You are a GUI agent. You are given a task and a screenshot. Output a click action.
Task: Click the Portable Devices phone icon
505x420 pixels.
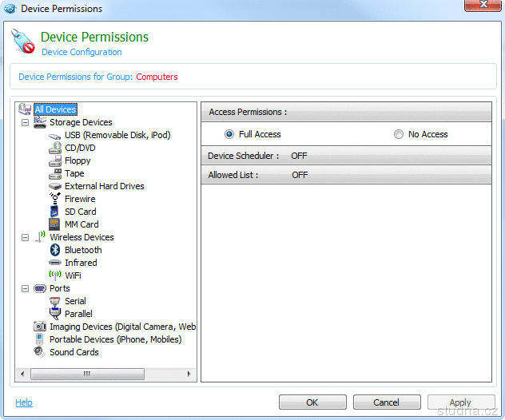40,339
